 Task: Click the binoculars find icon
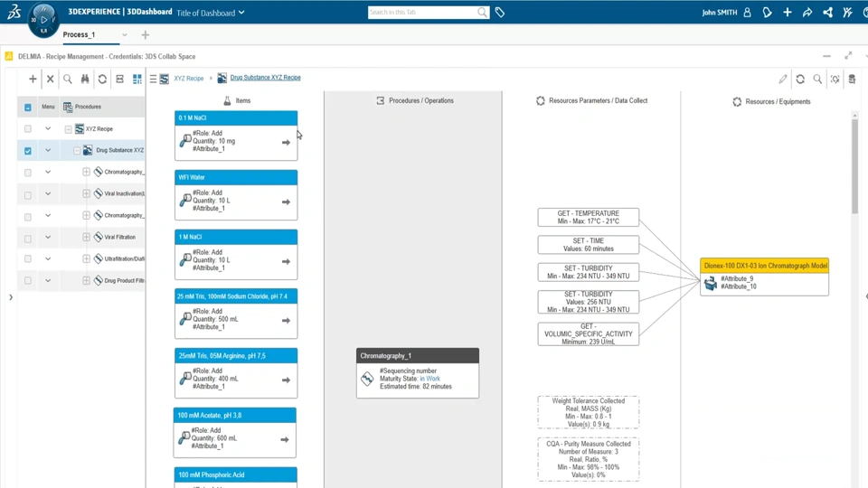(x=85, y=80)
